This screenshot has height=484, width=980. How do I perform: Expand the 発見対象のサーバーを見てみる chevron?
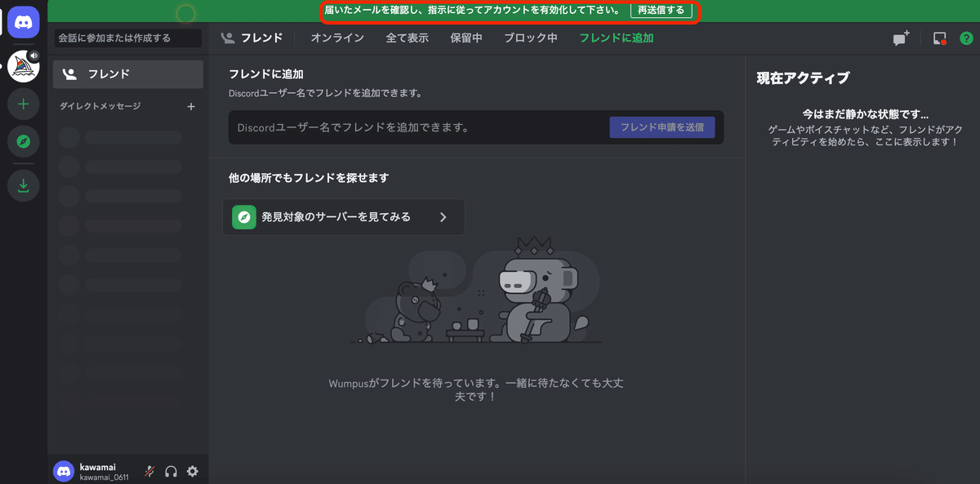coord(443,217)
